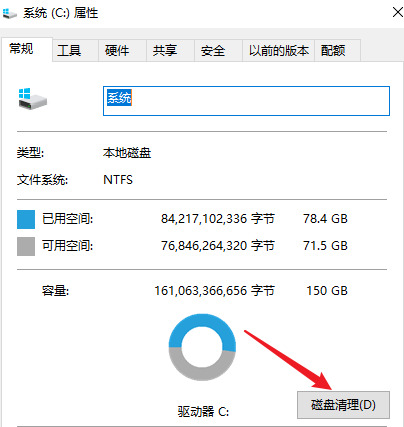Click the 类型: label
This screenshot has height=427, width=404.
tap(30, 153)
